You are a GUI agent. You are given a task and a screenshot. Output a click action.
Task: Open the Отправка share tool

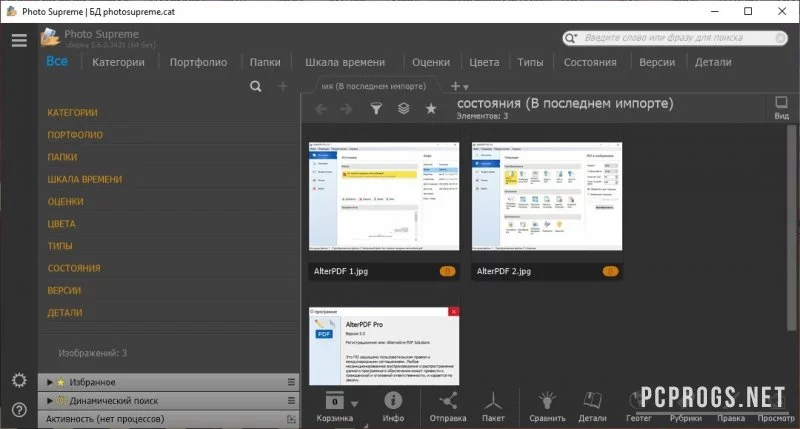[x=447, y=407]
